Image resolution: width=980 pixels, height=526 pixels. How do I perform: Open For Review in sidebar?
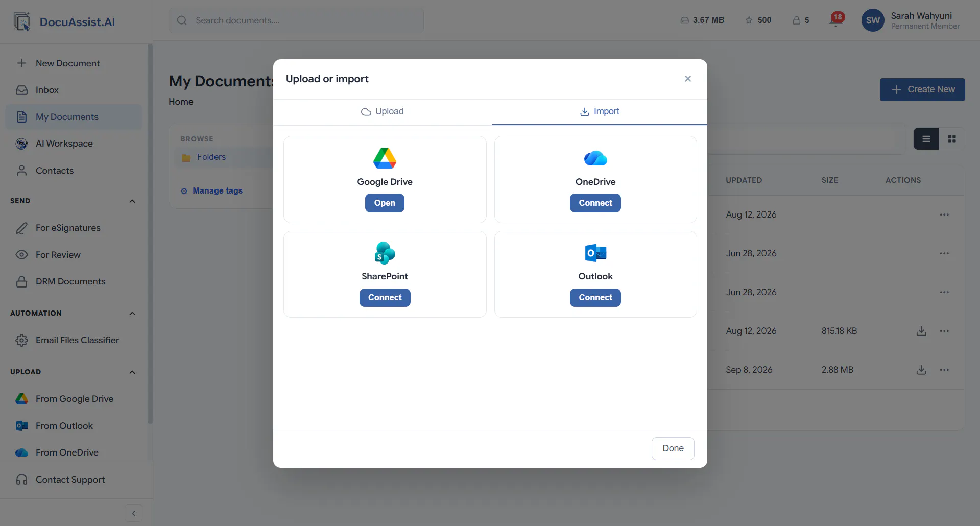[74, 255]
